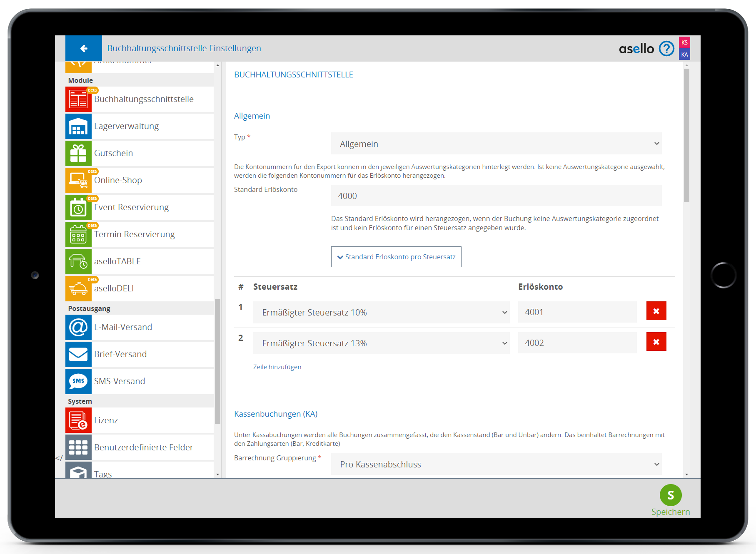
Task: Open the Ermäßigter Steuersatz 10% dropdown
Action: [381, 313]
